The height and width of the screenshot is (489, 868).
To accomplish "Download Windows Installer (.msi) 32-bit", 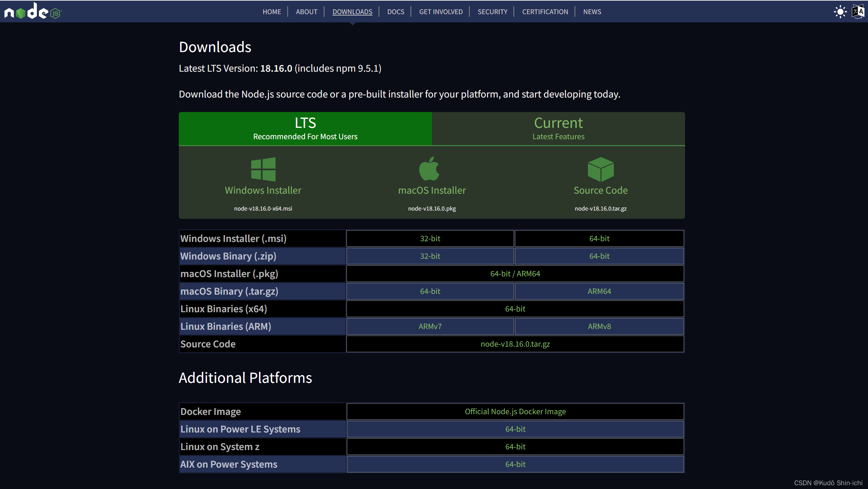I will (x=430, y=238).
